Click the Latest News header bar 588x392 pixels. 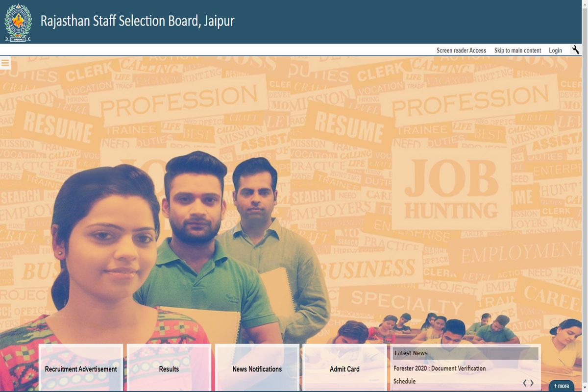coord(465,353)
